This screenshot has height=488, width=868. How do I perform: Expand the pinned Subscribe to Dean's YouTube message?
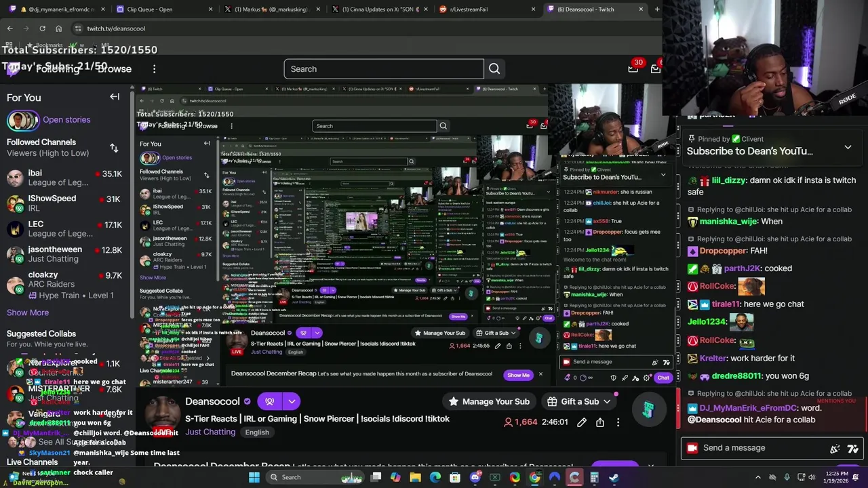pyautogui.click(x=848, y=147)
